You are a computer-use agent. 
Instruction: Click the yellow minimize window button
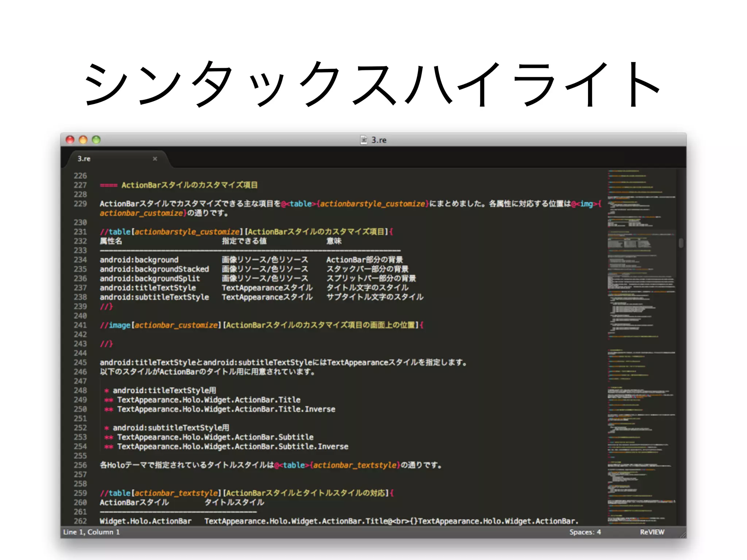pos(83,140)
